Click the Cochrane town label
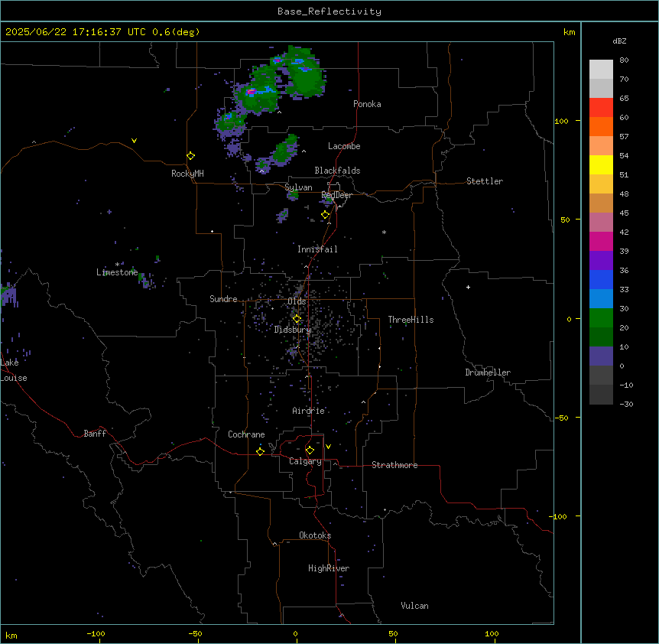Screen dimensions: 659x644 246,434
